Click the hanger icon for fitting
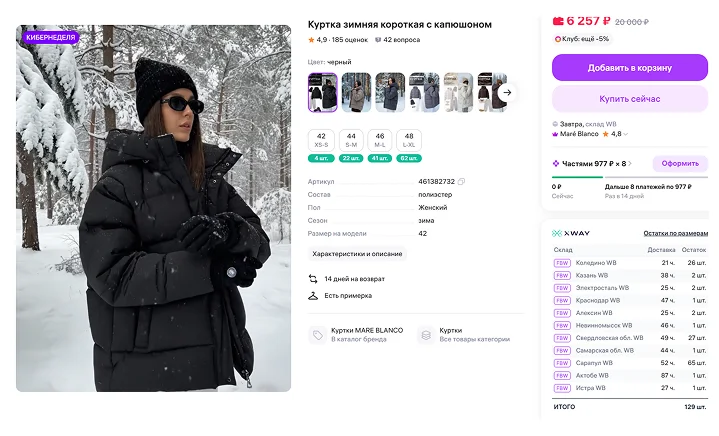The width and height of the screenshot is (719, 436). pos(313,296)
